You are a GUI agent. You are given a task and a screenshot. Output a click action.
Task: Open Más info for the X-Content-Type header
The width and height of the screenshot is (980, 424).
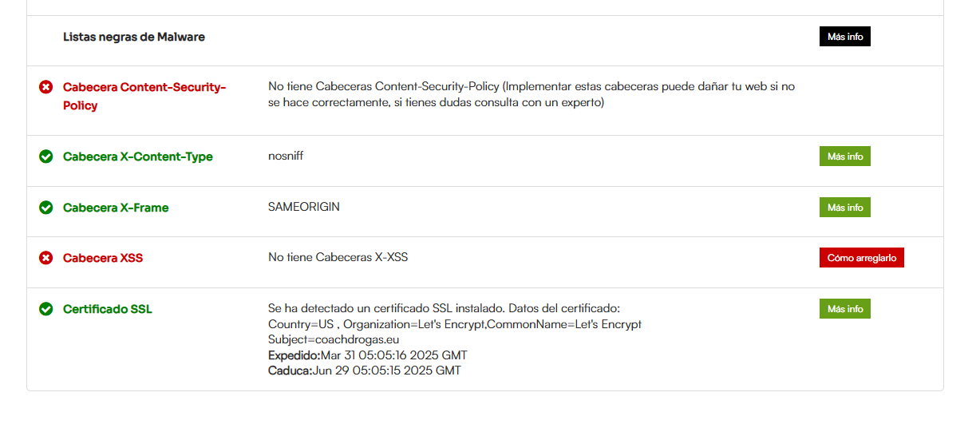coord(844,157)
